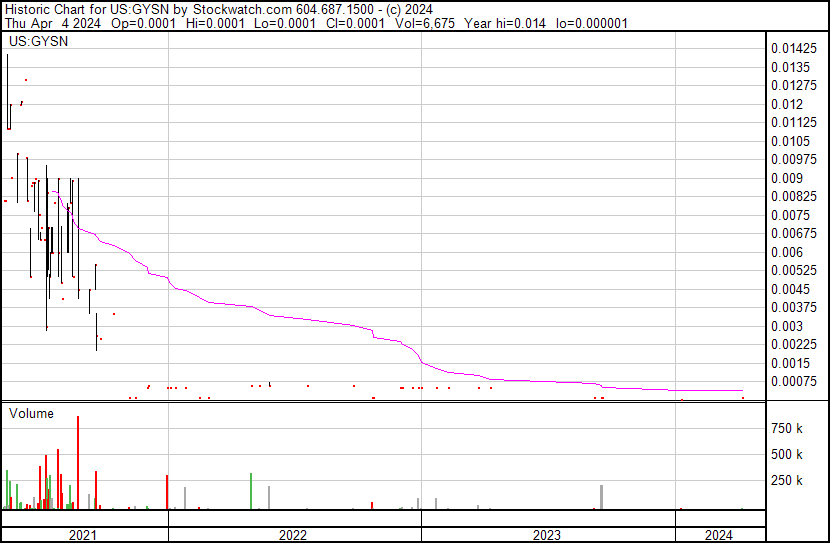
Task: Click the Year hi=0.014 value in header
Action: coord(510,23)
